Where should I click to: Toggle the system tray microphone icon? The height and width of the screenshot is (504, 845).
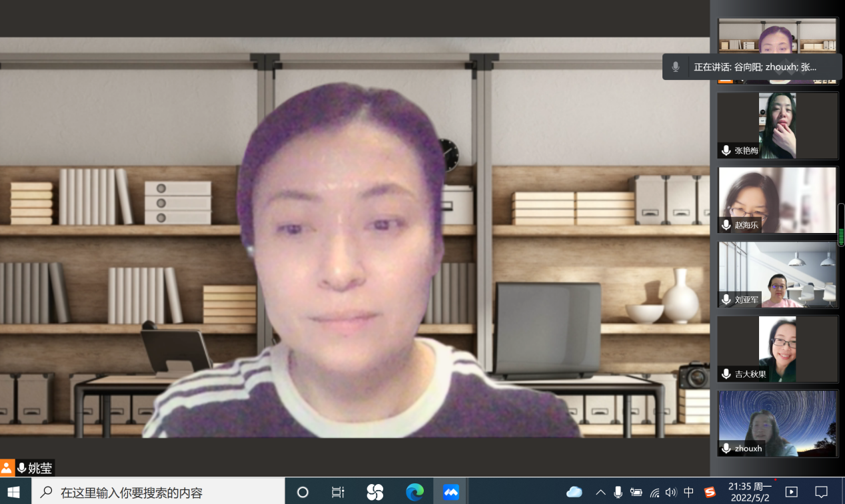coord(618,492)
